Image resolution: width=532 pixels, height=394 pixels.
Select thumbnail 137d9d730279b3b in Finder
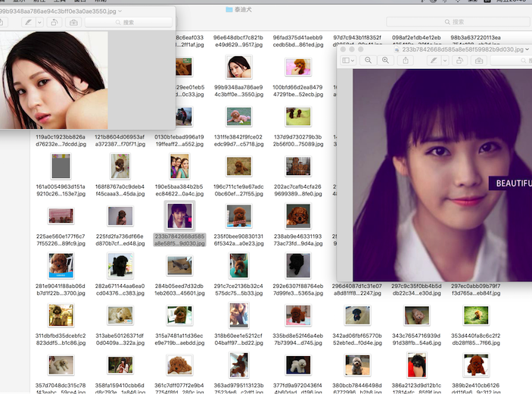[298, 117]
